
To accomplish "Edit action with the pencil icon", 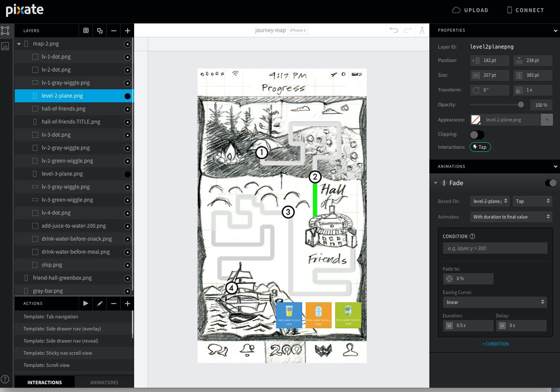I will coord(100,304).
